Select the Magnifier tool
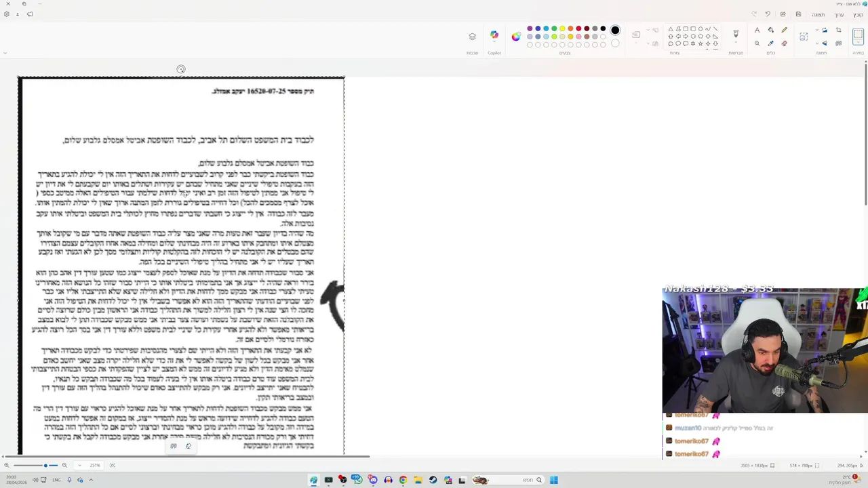868x488 pixels. [x=757, y=43]
